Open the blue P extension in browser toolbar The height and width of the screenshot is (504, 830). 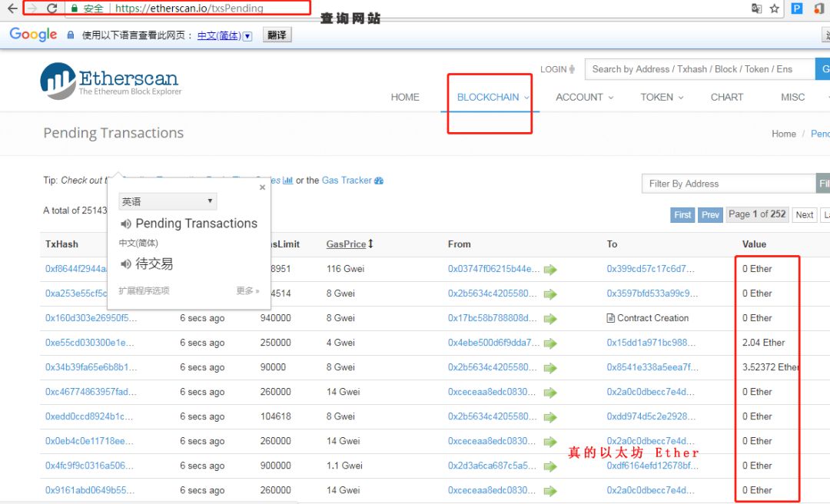[795, 9]
